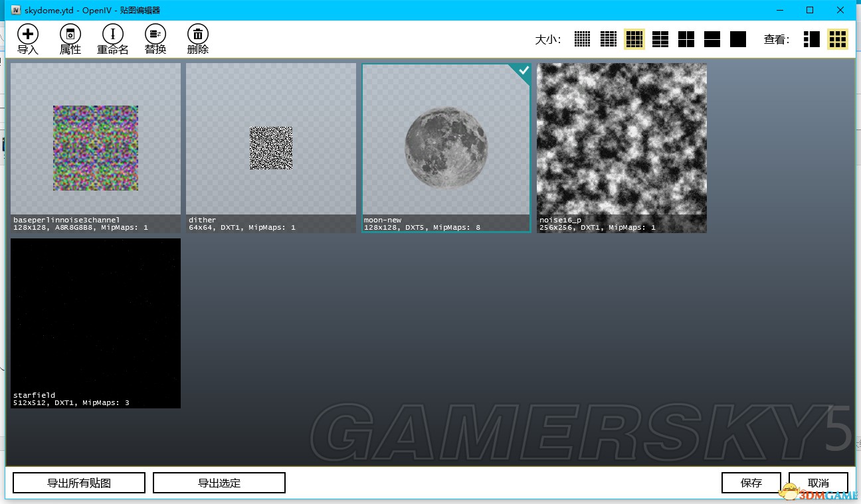Click the Delete (删除) trash icon

198,34
